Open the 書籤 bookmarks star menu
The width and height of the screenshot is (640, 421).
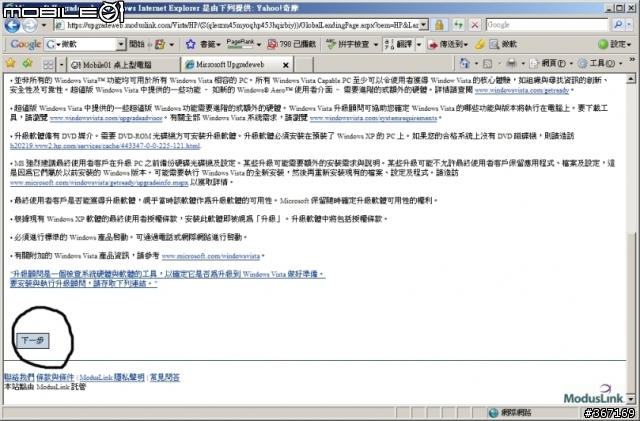(203, 44)
